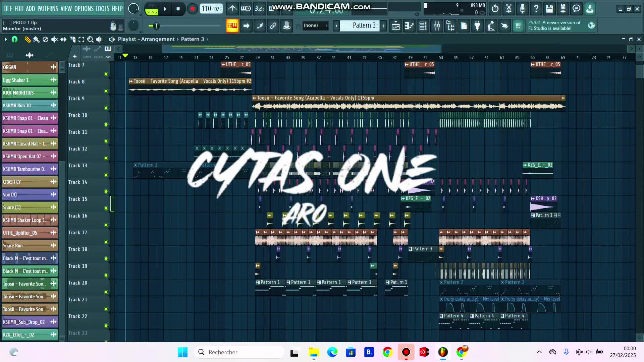Mute Track 10 using its green dot

click(x=106, y=124)
